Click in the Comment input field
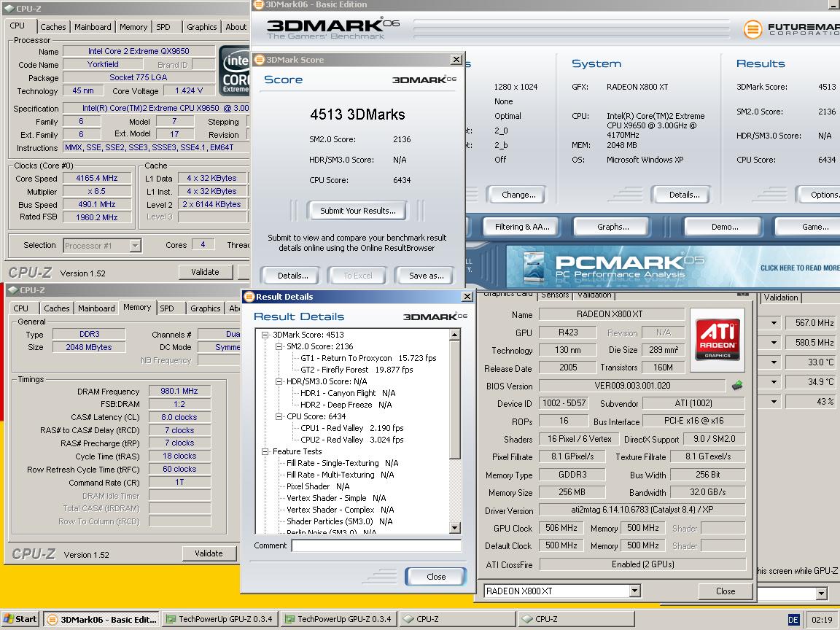 [376, 545]
